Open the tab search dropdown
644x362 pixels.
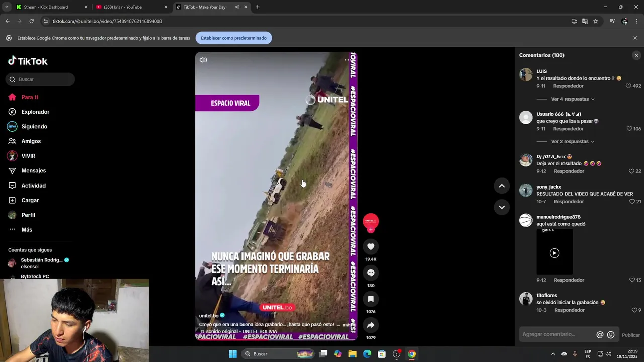coord(7,7)
